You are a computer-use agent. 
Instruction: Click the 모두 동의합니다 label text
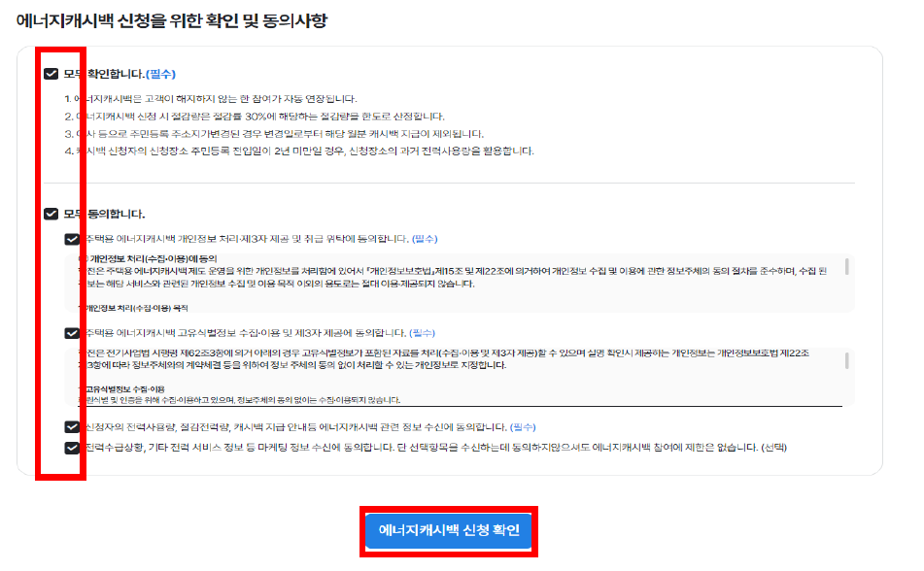[104, 214]
